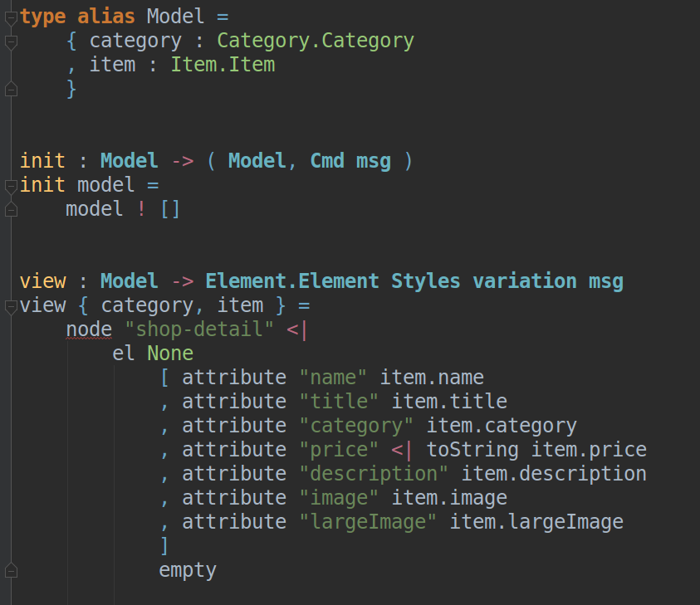Click the 'None' style argument after el
Viewport: 700px width, 605px height.
pos(170,354)
